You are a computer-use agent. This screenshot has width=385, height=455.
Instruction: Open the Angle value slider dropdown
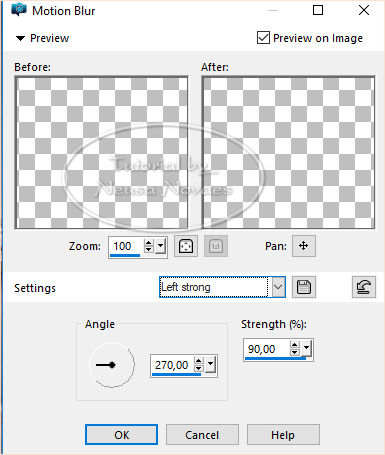point(210,364)
